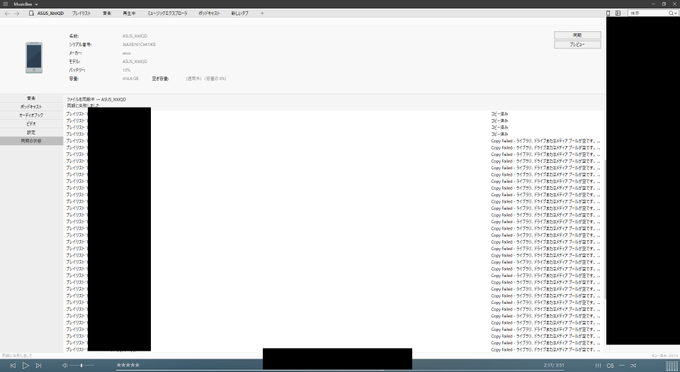This screenshot has height=372, width=680.
Task: Toggle the Last.fm scrobble icon
Action: coord(610,365)
